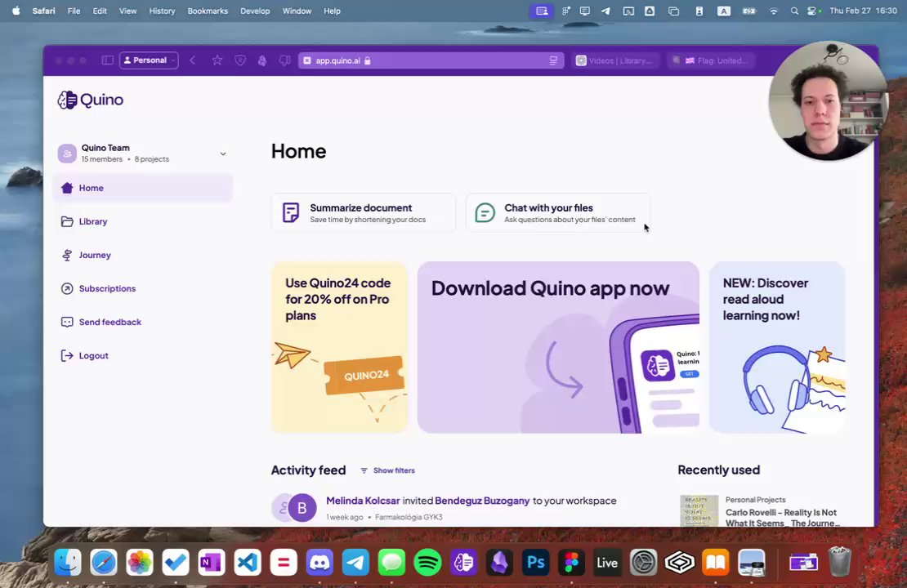Click the shield extension icon in Safari toolbar

(x=240, y=60)
